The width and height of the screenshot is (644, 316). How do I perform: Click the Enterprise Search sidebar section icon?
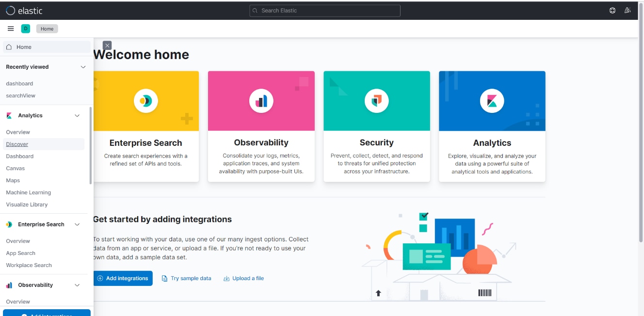(x=9, y=224)
